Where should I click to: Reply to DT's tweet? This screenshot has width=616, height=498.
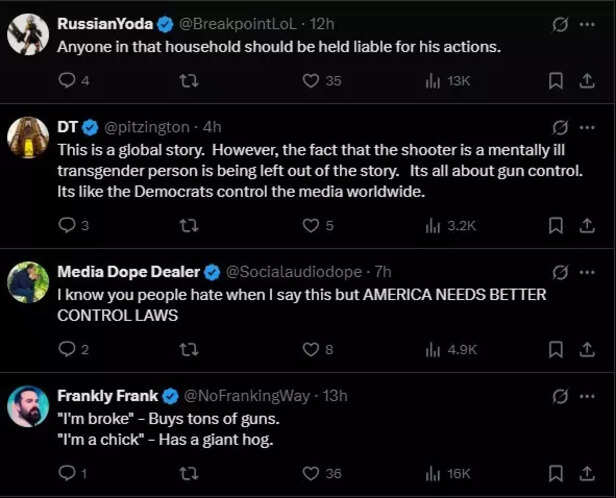coord(66,225)
